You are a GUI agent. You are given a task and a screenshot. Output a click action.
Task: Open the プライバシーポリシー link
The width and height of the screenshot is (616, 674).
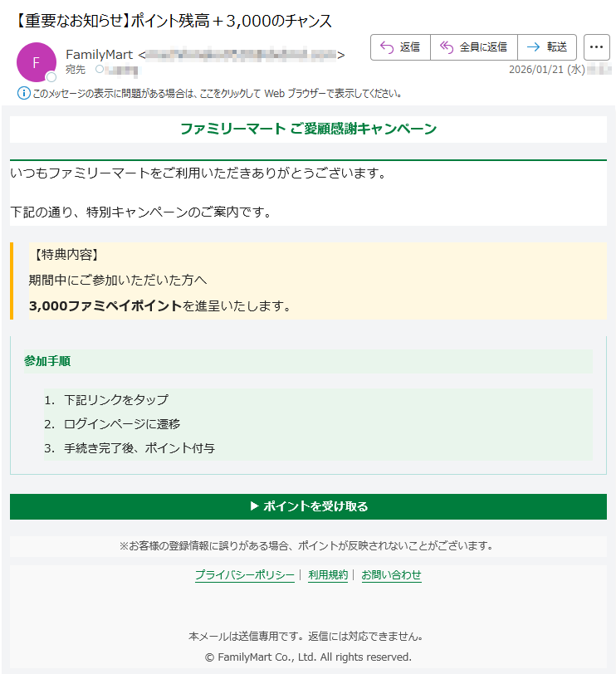pyautogui.click(x=244, y=575)
